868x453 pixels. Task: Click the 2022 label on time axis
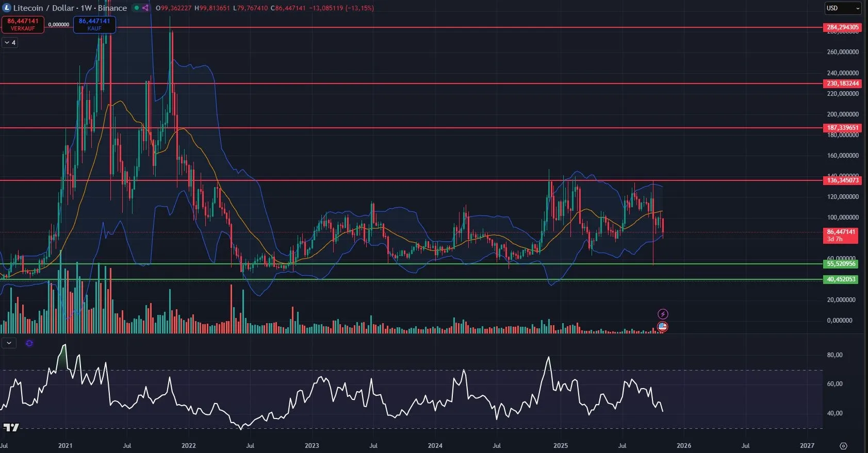point(189,446)
